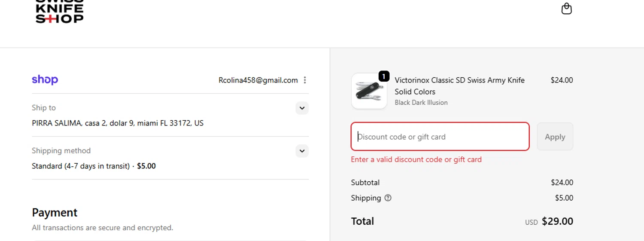This screenshot has width=644, height=241.
Task: Click the Swiss Knife Shop logo
Action: point(59,13)
